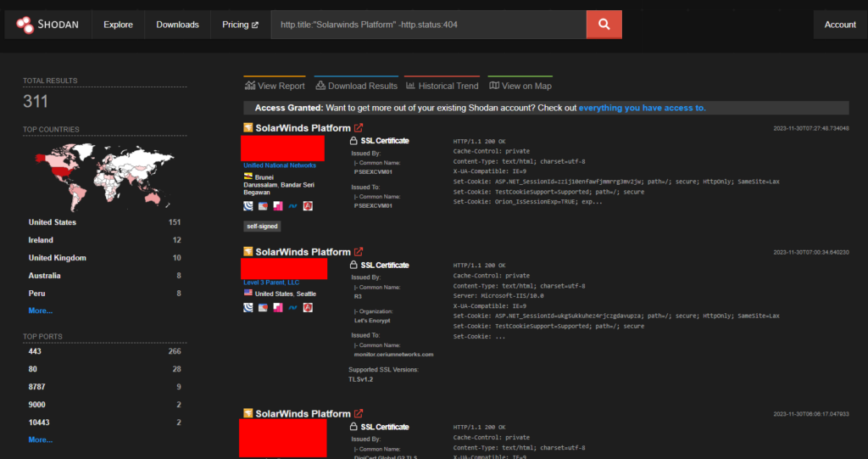Click external link icon on third result
Image resolution: width=868 pixels, height=459 pixels.
(359, 414)
